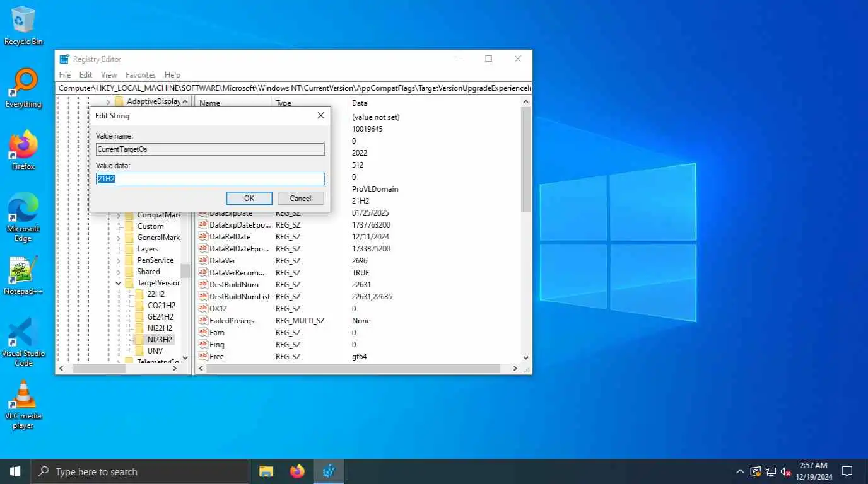Click the Fam string value icon
Viewport: 868px width, 484px height.
pos(203,332)
